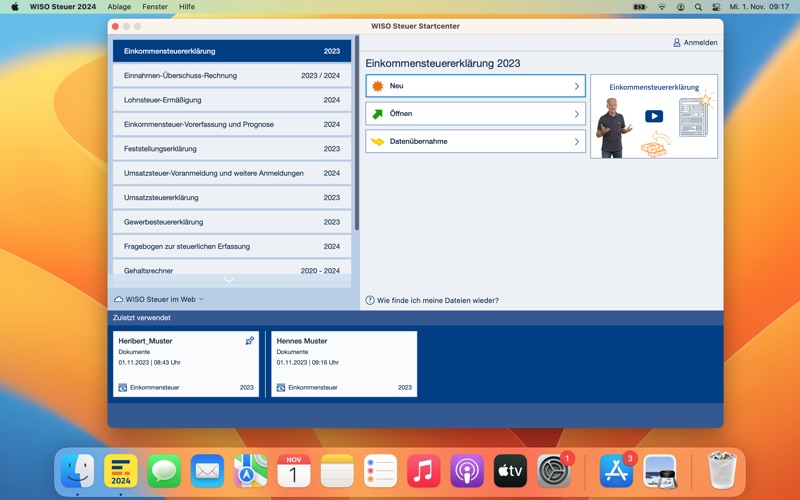Select Feststellungserklärung 2023
This screenshot has height=500, width=800.
[232, 149]
